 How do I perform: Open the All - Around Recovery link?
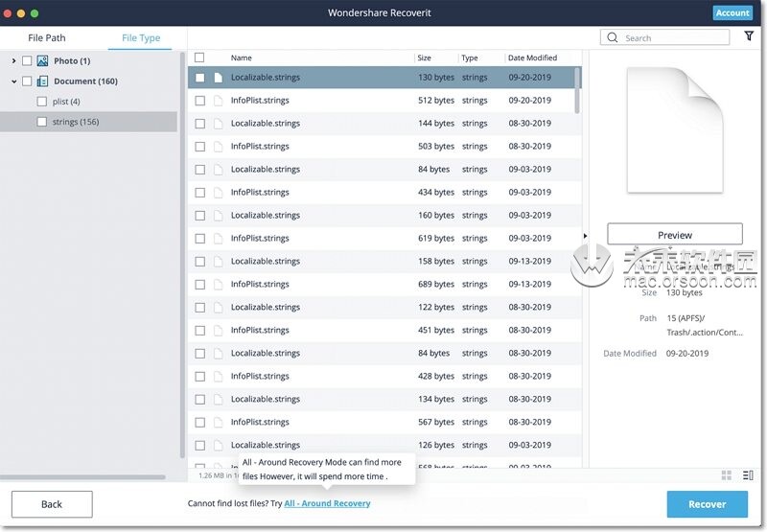tap(327, 503)
